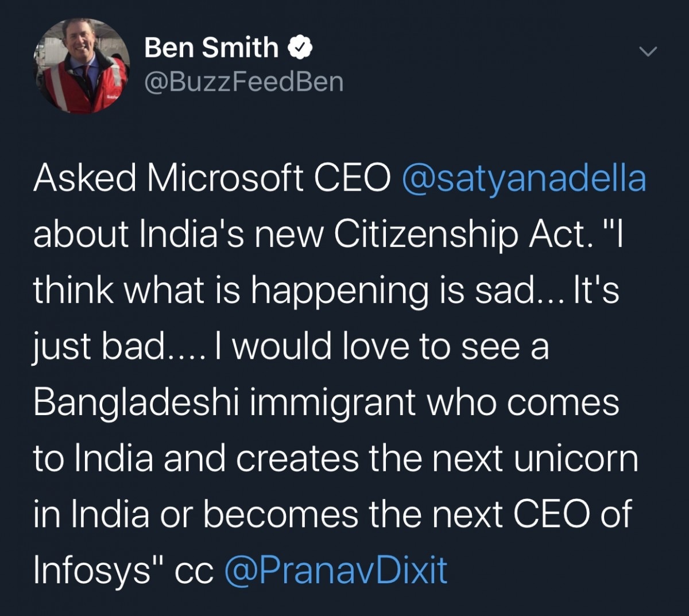Viewport: 689px width, 616px height.
Task: Open the @PranavDixit mention
Action: 336,570
